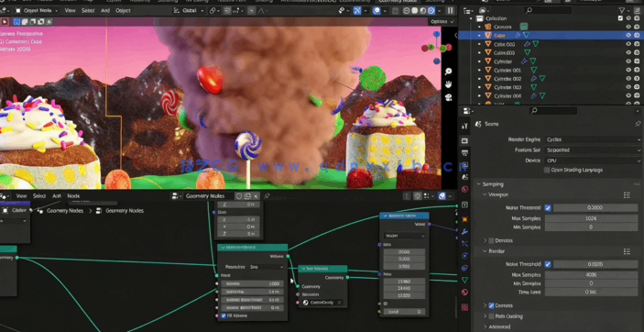Disable Cylinder object in renders camera icon
Screen dimensions: 644x332
click(x=637, y=61)
